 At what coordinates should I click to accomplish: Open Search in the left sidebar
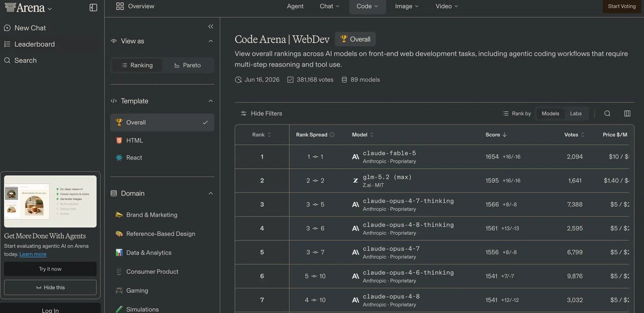25,61
